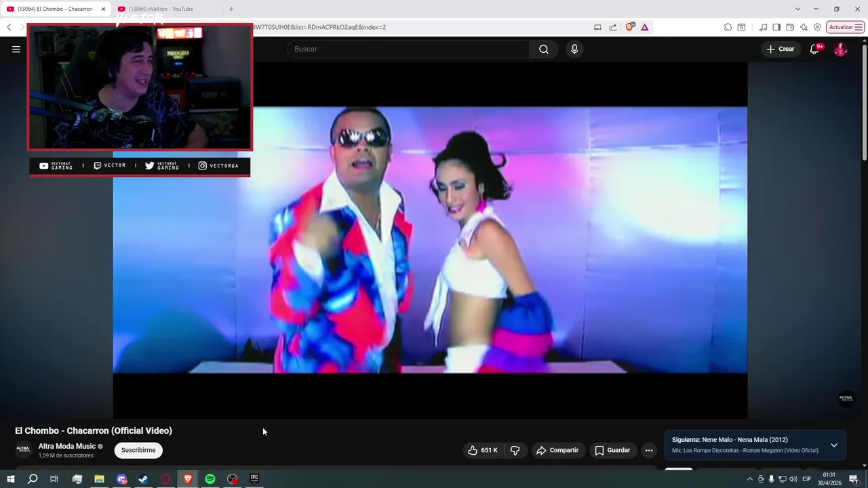Show hidden system tray icons
Screen dimensions: 868x488
point(749,479)
